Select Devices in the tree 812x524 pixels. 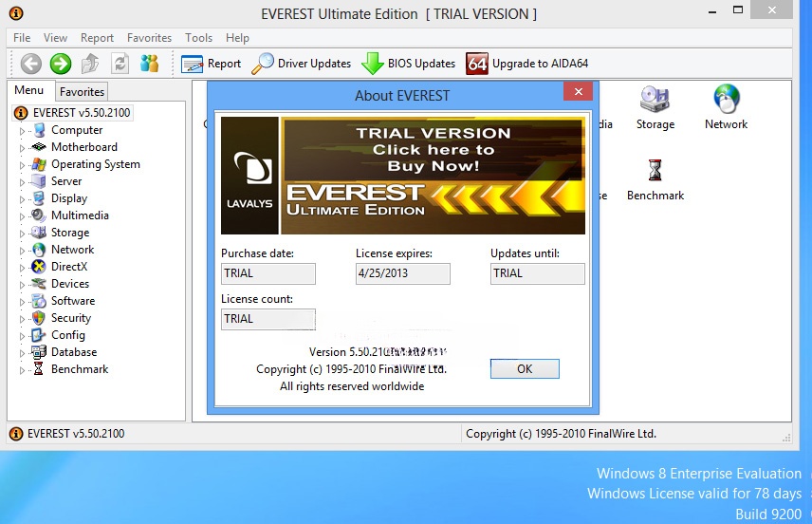[70, 284]
